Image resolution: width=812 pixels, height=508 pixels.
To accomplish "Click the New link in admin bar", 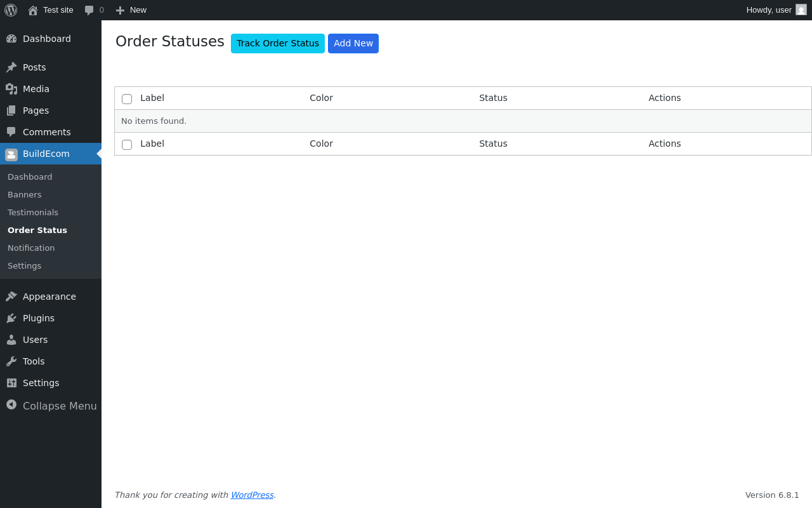I will pyautogui.click(x=138, y=10).
